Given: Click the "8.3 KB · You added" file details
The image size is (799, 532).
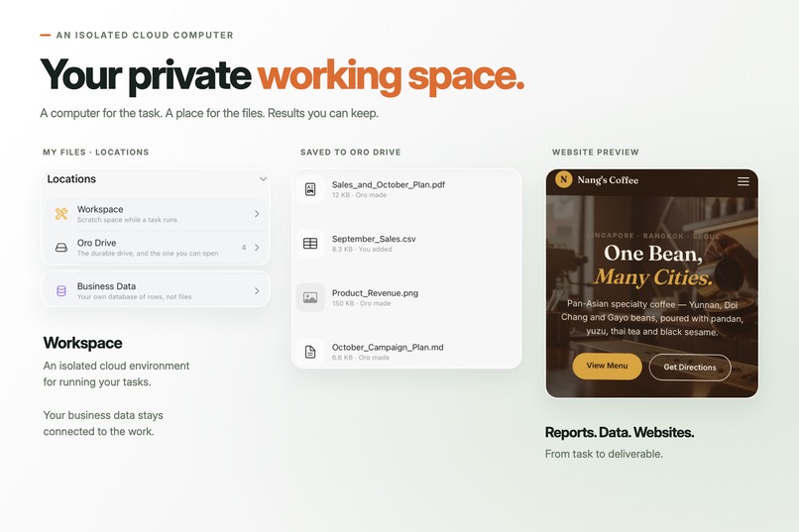Looking at the screenshot, I should 362,249.
